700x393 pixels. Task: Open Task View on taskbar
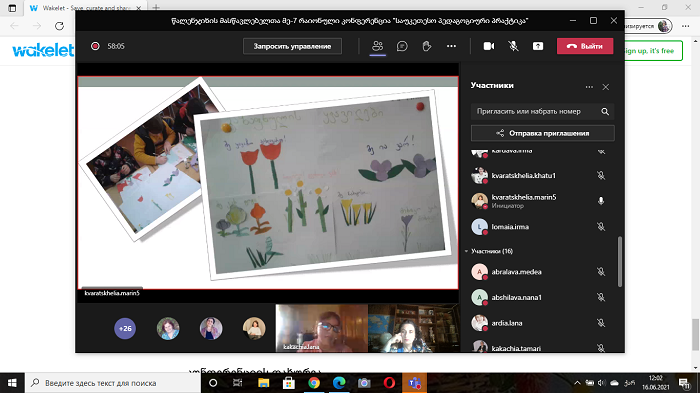point(238,383)
